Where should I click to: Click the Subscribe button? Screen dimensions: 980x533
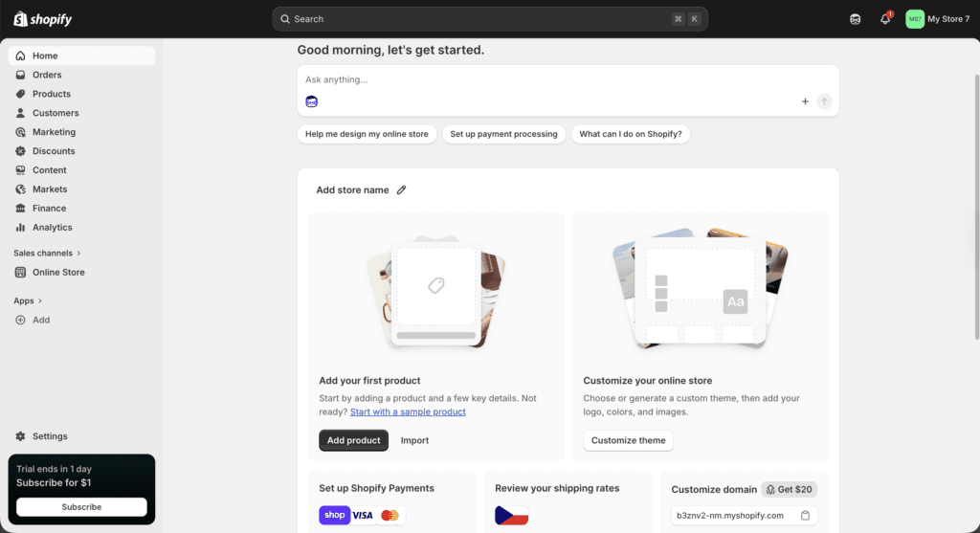click(81, 507)
